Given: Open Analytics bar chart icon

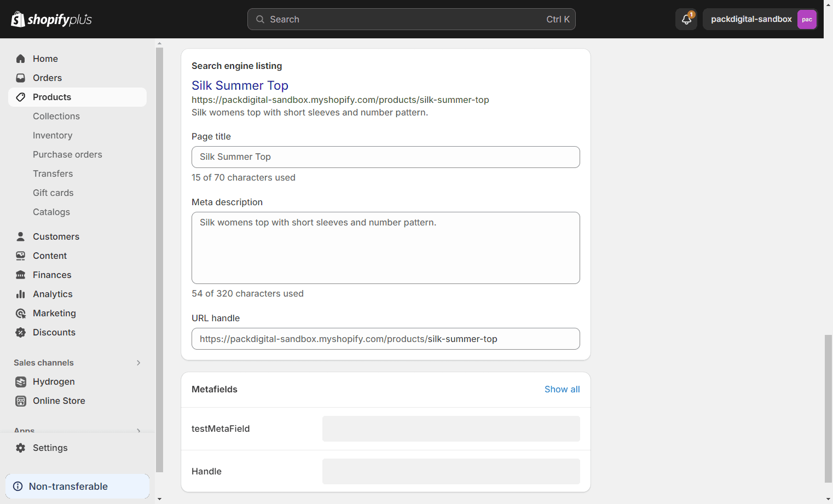Looking at the screenshot, I should (x=21, y=294).
